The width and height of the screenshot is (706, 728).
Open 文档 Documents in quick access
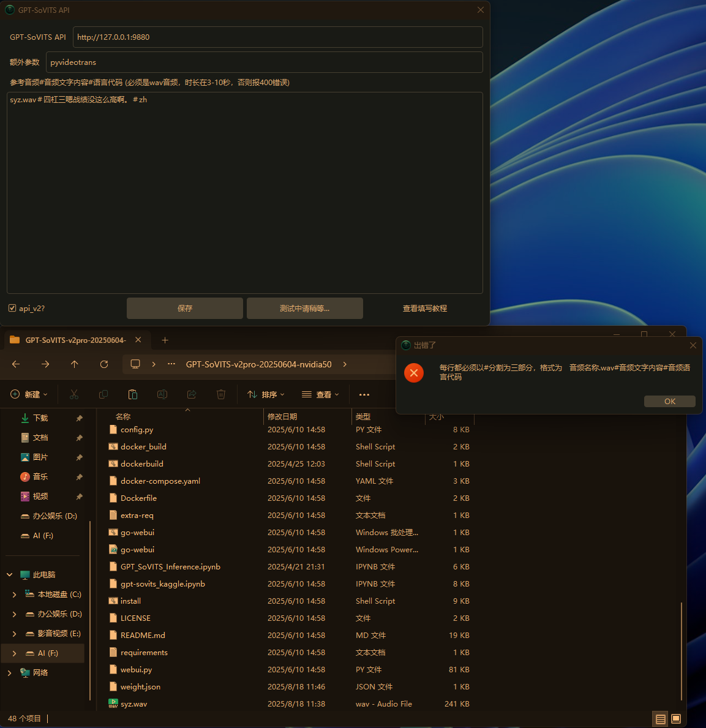tap(40, 437)
